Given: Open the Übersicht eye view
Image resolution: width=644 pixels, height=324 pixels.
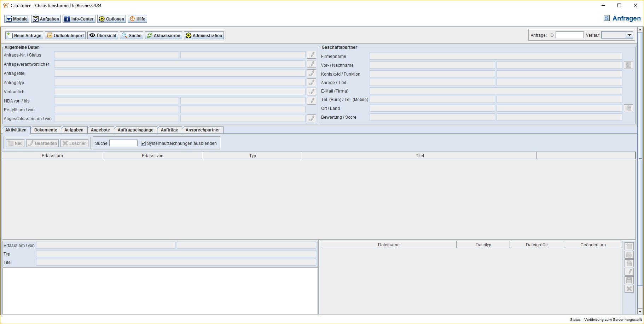Looking at the screenshot, I should [103, 35].
